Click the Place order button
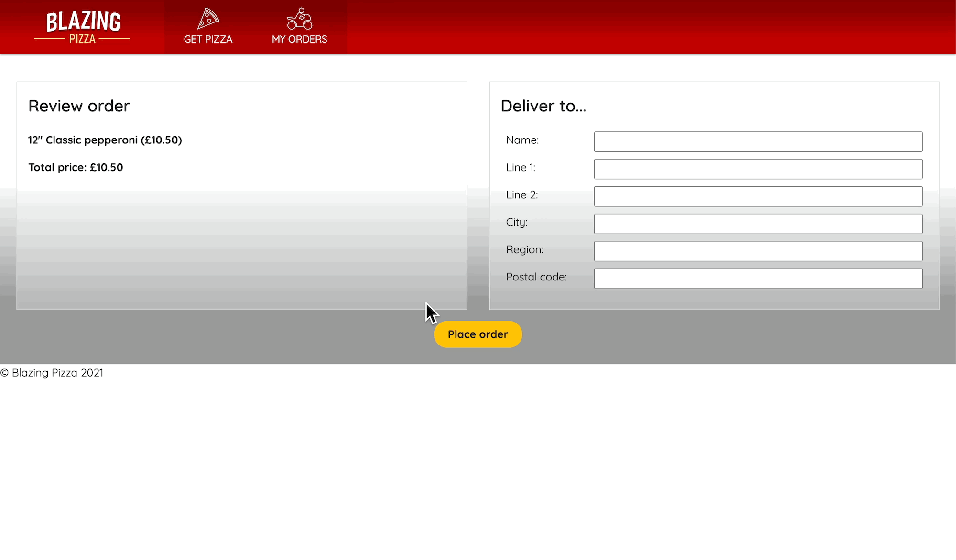 478,334
